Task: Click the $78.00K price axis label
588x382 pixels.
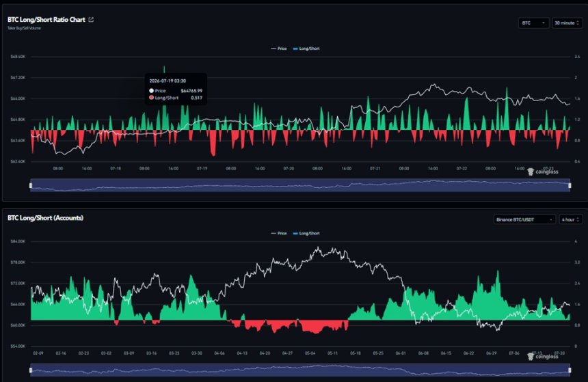Action: tap(18, 262)
